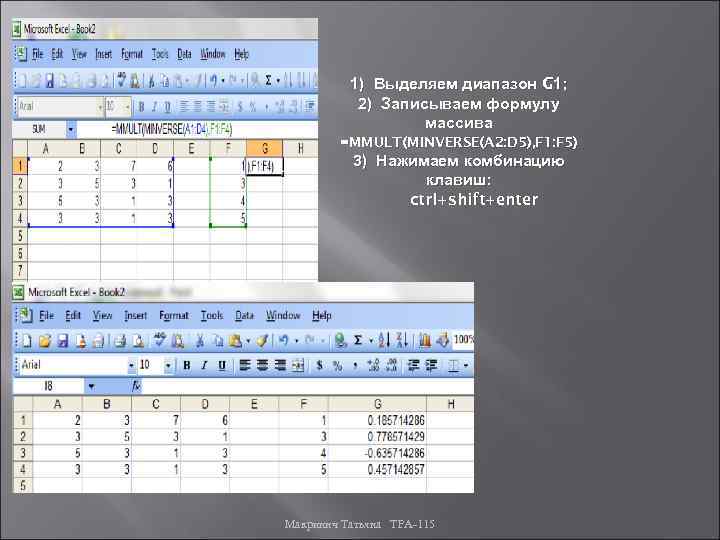Click Undo arrow in lower Excel window
Viewport: 720px width, 540px height.
pyautogui.click(x=283, y=341)
